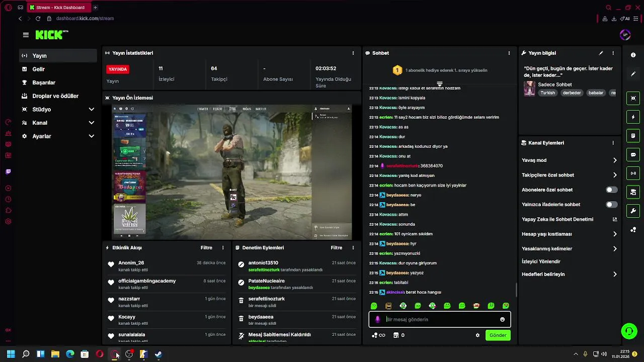Toggle the wrench widget icon in right sidebar
This screenshot has height=362, width=644.
point(633,211)
